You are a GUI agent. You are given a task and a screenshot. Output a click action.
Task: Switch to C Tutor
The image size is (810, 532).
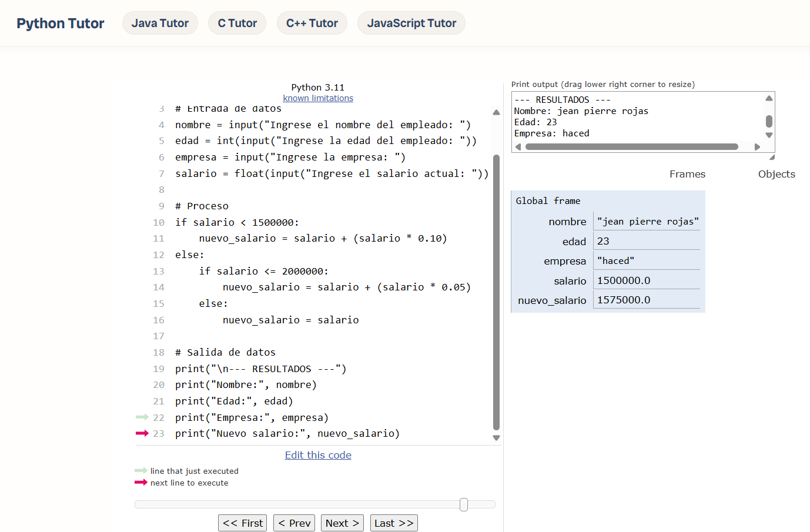pyautogui.click(x=237, y=24)
